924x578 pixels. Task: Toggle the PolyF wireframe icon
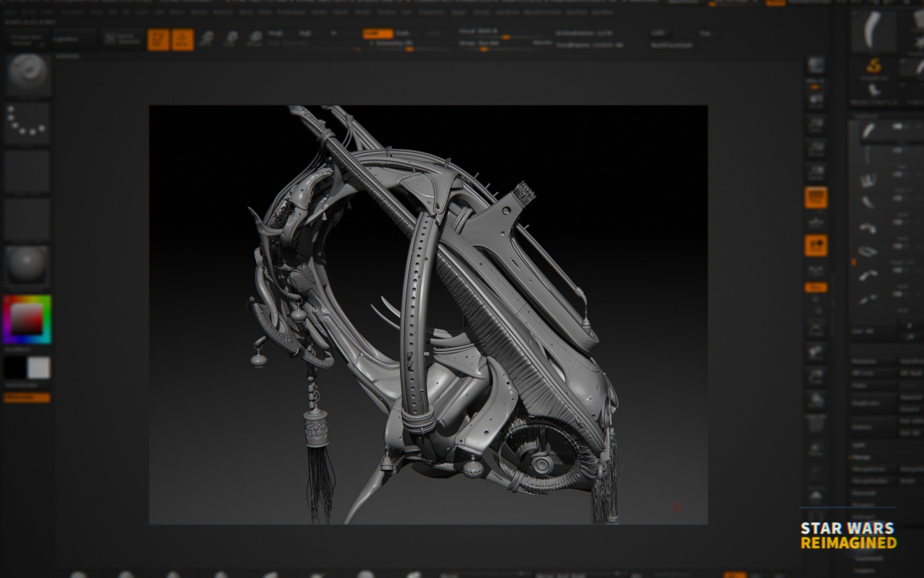pos(815,424)
